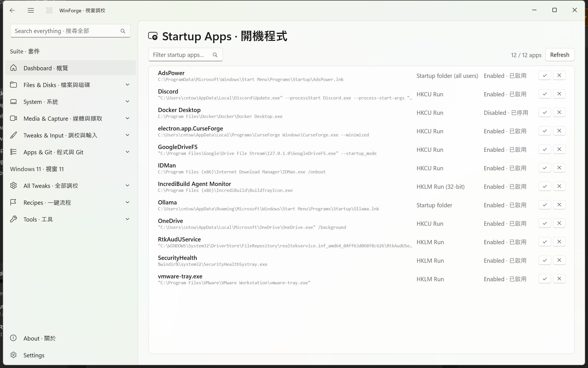This screenshot has height=368, width=588.
Task: Expand Tools chevron
Action: tap(127, 219)
